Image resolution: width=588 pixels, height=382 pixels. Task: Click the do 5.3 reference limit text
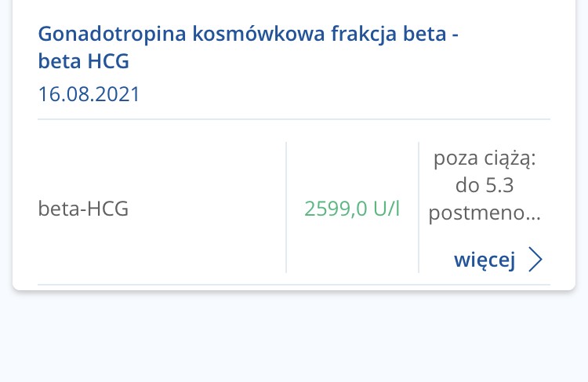(x=485, y=186)
